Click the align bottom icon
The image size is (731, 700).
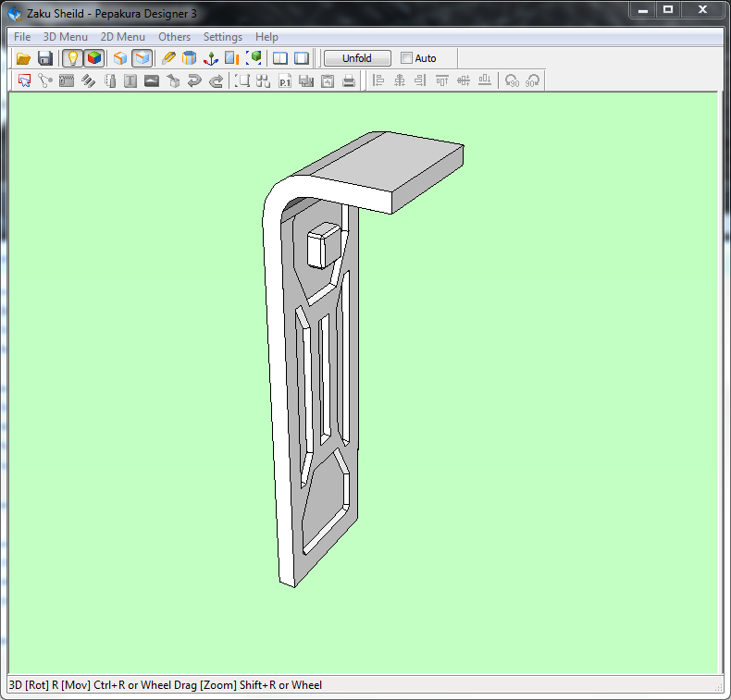[485, 80]
